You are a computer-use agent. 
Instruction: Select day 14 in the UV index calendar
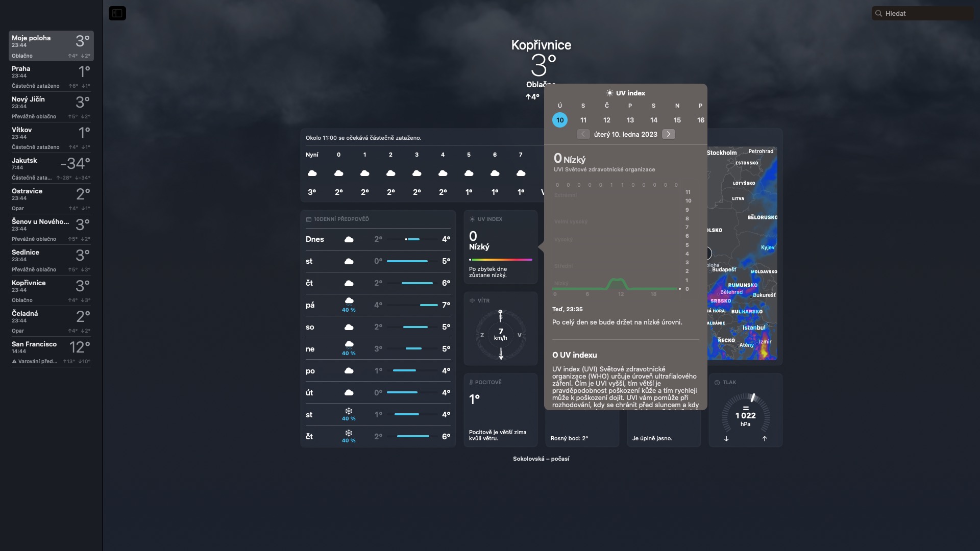tap(653, 120)
